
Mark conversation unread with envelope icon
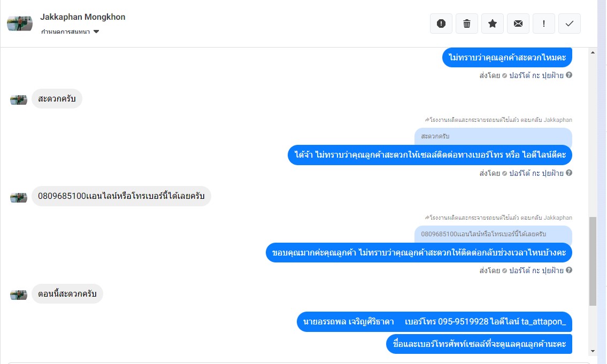point(518,24)
